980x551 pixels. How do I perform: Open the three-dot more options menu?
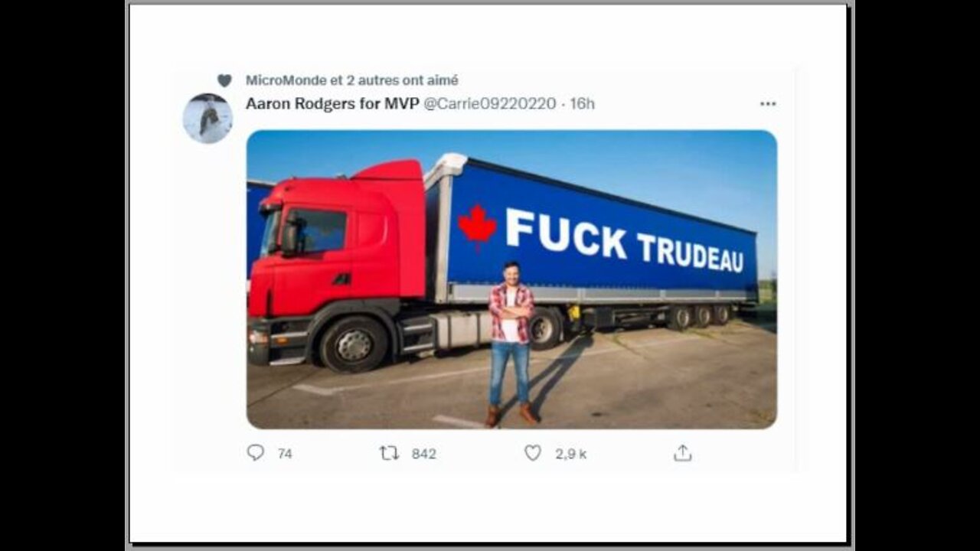coord(767,104)
